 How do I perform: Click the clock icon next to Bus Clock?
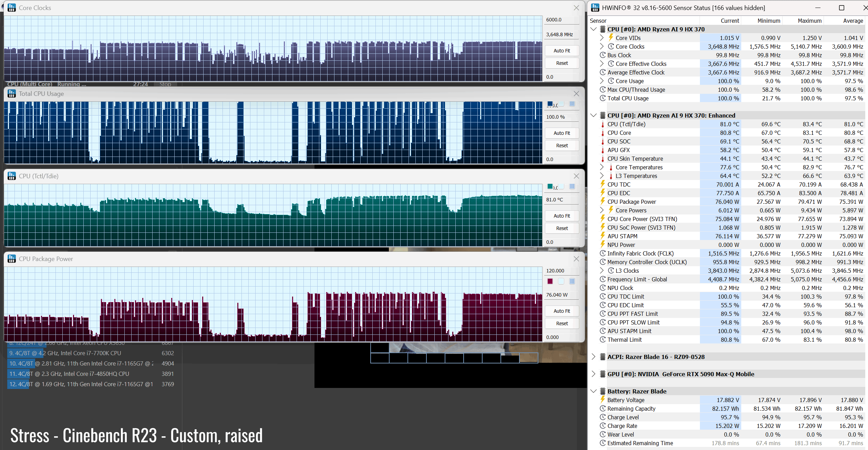tap(603, 55)
